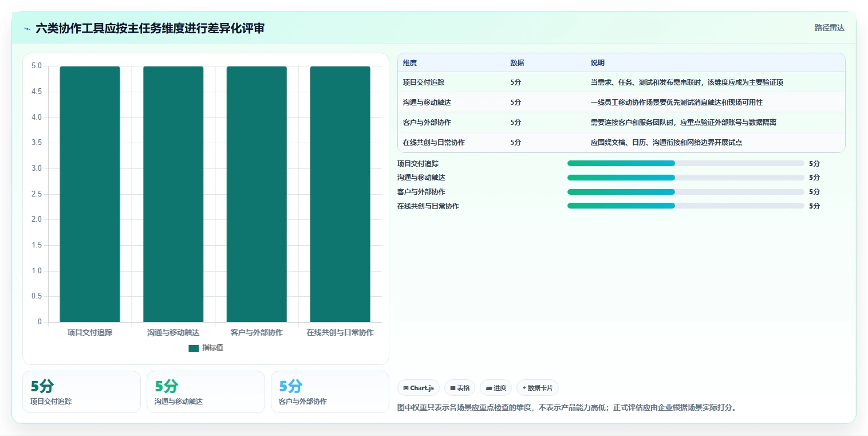
Task: Click the 沟通与移动触达 x-axis label
Action: [173, 332]
